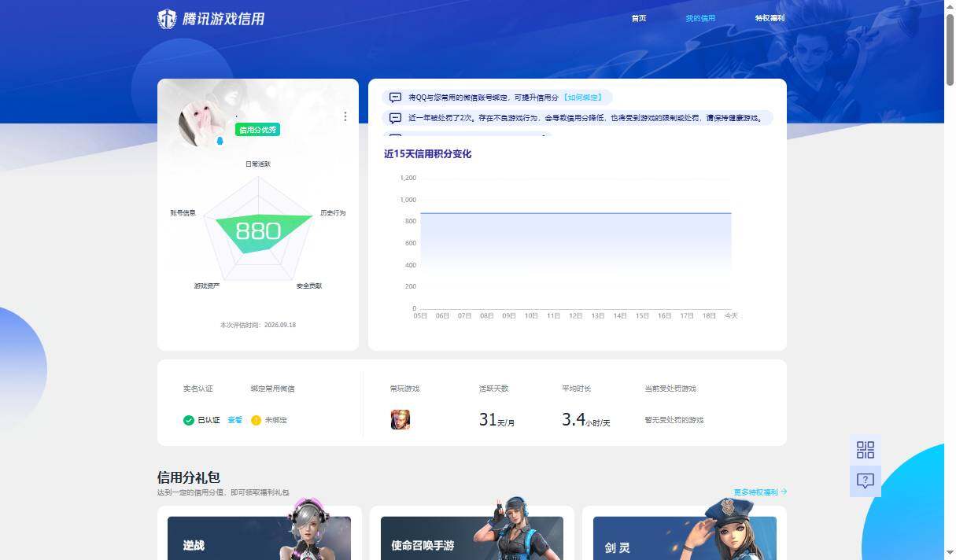
Task: Click the 常玩游戏 game icon
Action: [x=400, y=419]
